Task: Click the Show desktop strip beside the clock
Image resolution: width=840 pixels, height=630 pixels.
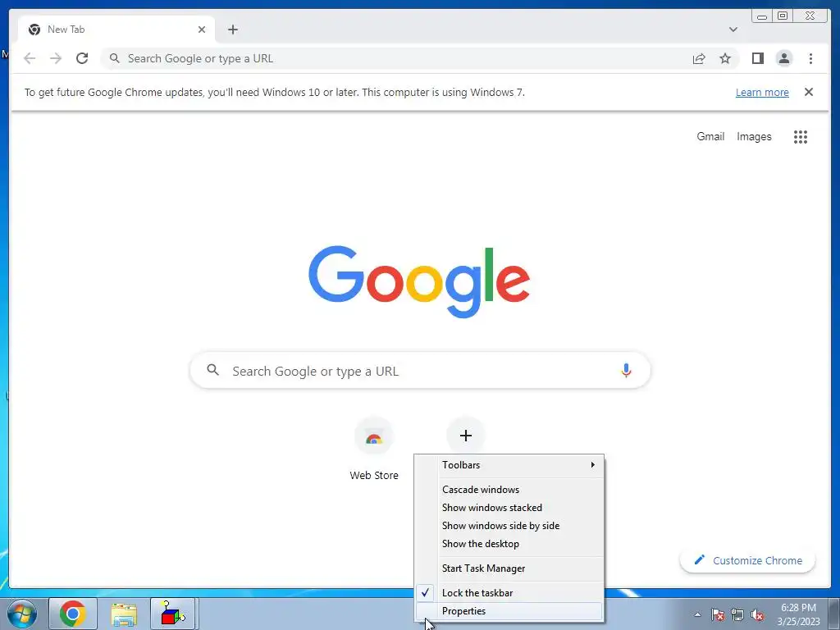Action: click(834, 614)
